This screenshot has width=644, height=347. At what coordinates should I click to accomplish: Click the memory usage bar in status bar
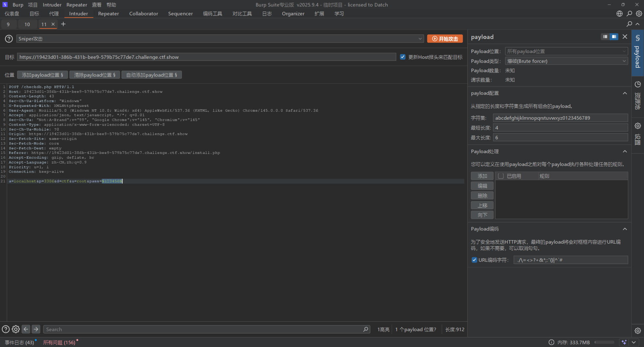(604, 342)
